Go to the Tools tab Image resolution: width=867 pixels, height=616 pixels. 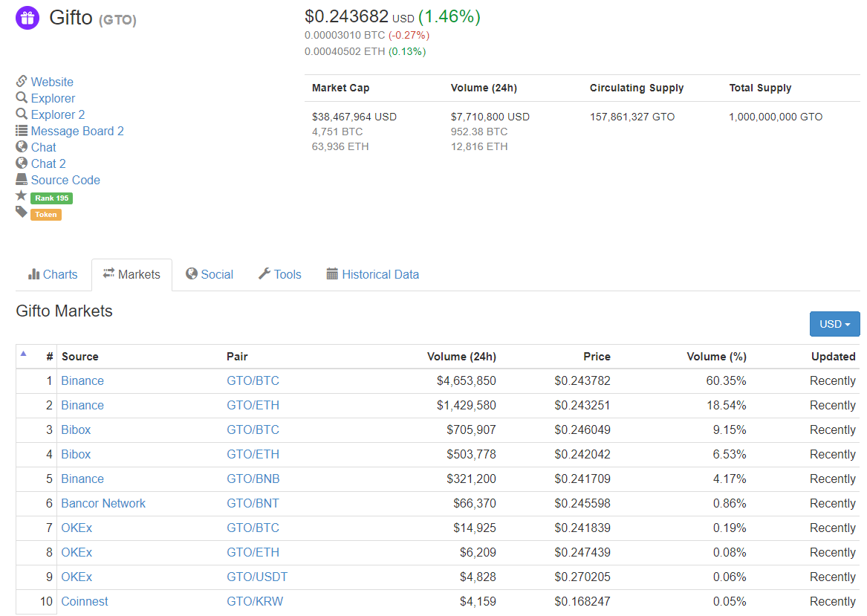point(280,274)
